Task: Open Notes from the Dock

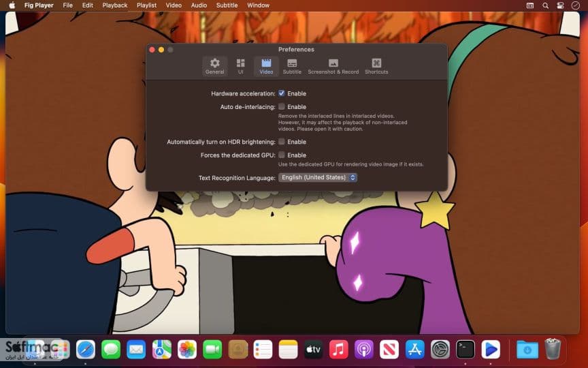Action: [288, 350]
